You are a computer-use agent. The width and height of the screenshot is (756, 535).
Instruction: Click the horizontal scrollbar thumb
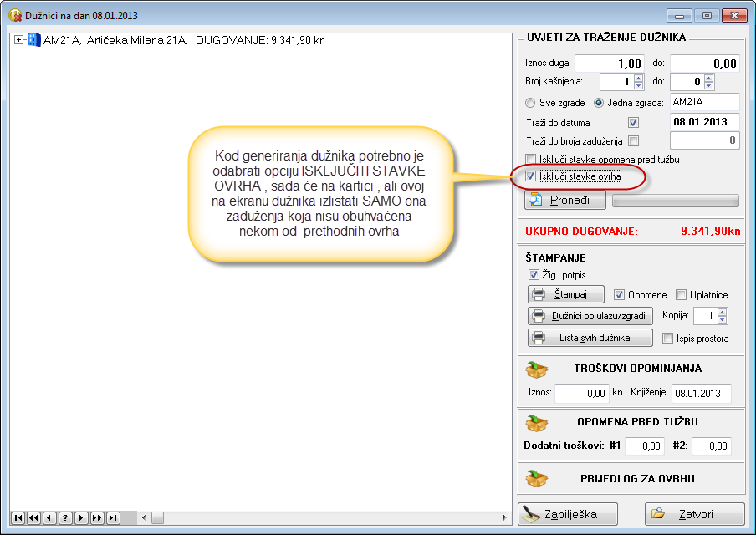(x=158, y=518)
